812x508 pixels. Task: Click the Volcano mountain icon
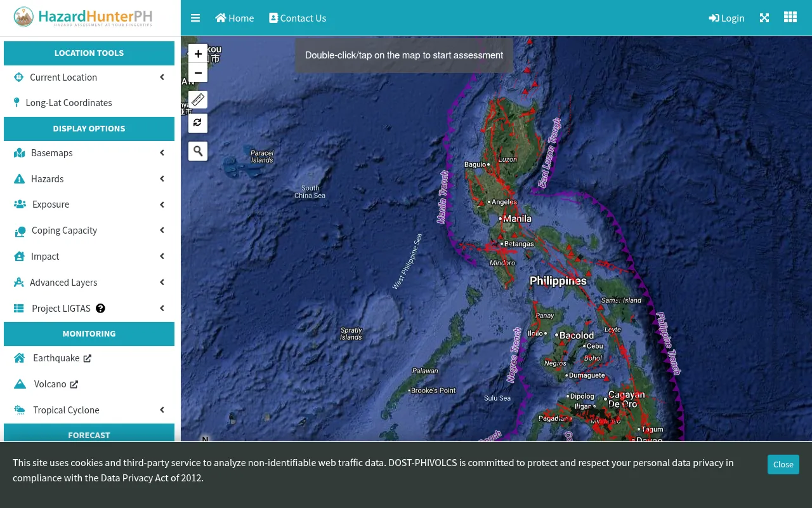20,384
